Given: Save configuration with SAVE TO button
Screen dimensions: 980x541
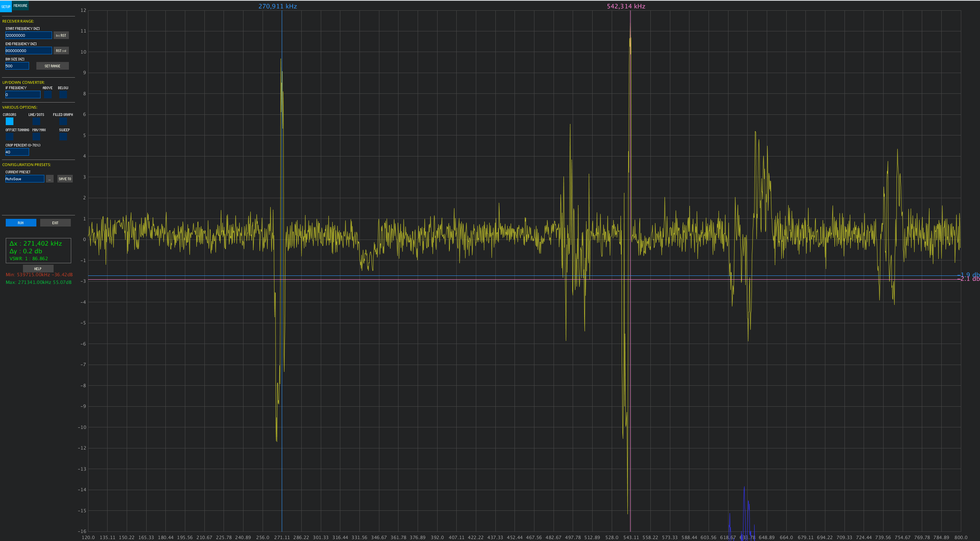Looking at the screenshot, I should [x=65, y=179].
